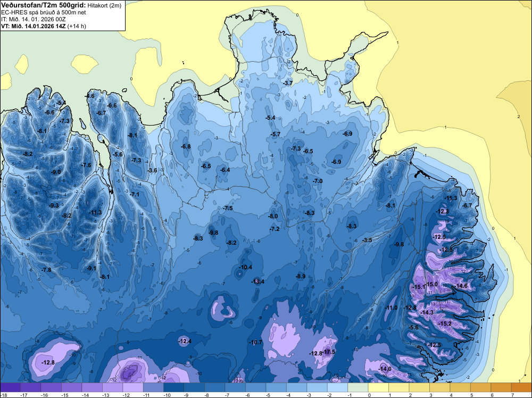This screenshot has height=398, width=532.
Task: Click the "-13" tick label on color bar
Action: [106, 395]
